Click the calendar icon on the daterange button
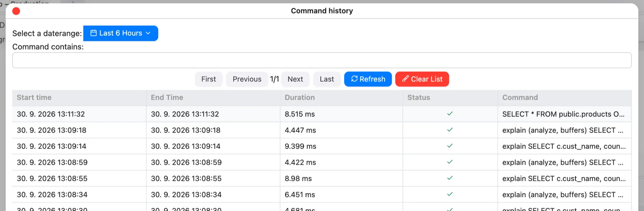644x211 pixels. tap(93, 33)
